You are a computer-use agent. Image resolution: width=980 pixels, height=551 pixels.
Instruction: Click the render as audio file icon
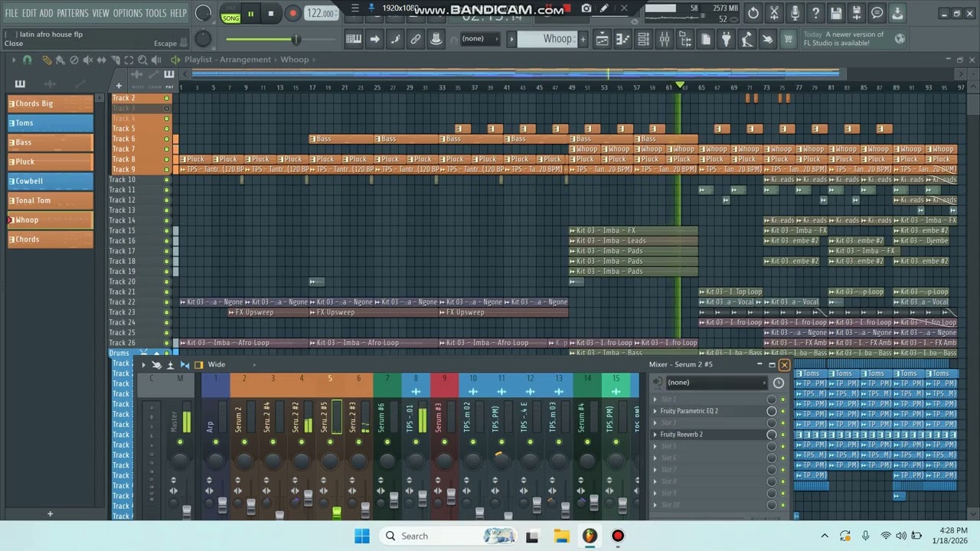click(x=857, y=13)
